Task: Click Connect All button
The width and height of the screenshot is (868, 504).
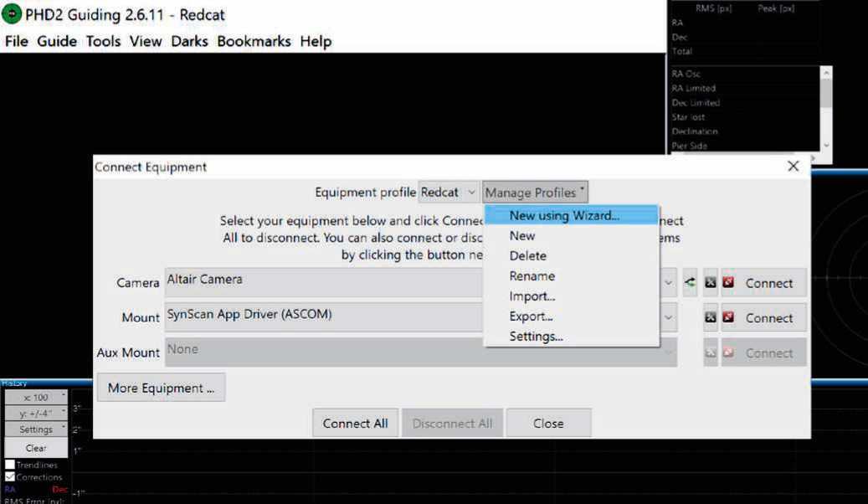Action: click(355, 423)
